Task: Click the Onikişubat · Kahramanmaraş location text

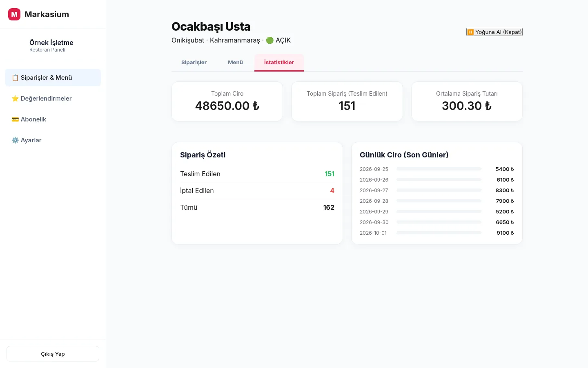Action: (216, 40)
